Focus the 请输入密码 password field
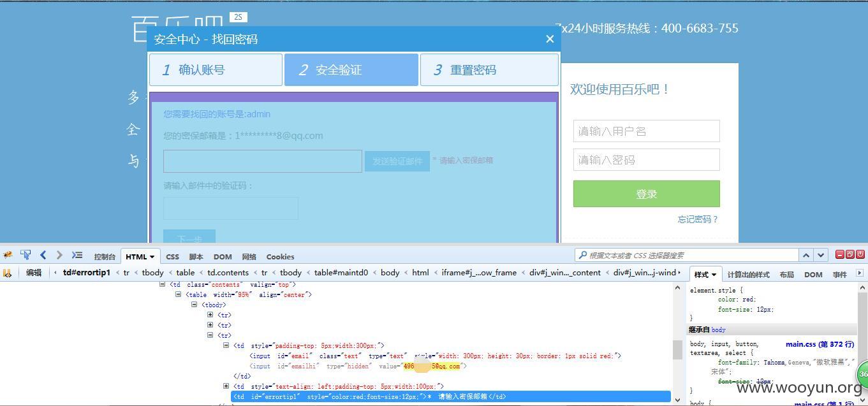The image size is (868, 406). 647,160
